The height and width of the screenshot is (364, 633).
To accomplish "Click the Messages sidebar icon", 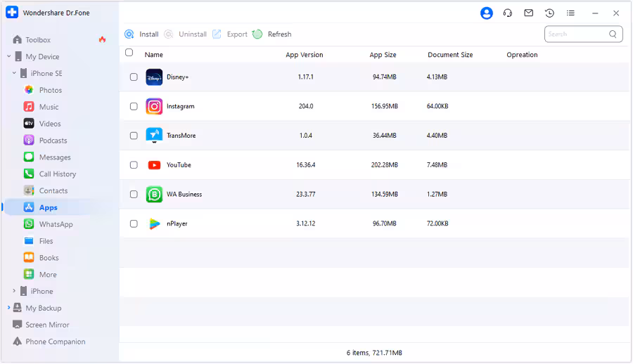I will 29,157.
